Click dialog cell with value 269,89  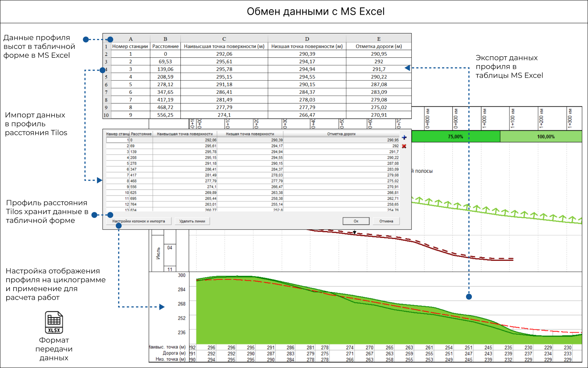(185, 192)
